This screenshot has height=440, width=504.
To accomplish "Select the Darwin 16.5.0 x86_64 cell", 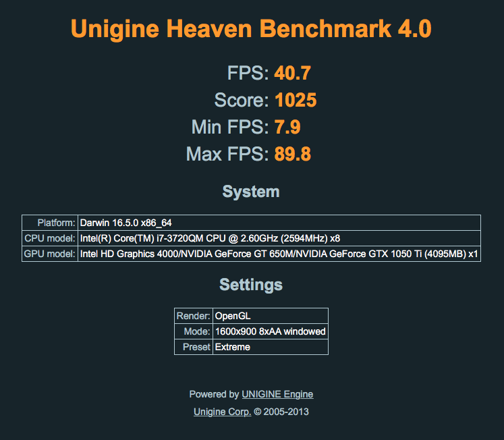I will [279, 223].
